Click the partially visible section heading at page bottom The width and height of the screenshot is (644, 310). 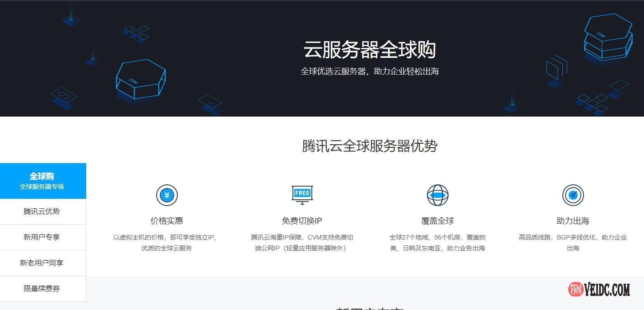371,308
